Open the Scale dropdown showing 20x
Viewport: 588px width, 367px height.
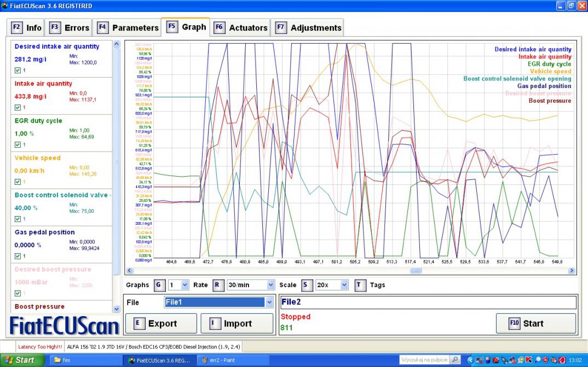click(332, 285)
